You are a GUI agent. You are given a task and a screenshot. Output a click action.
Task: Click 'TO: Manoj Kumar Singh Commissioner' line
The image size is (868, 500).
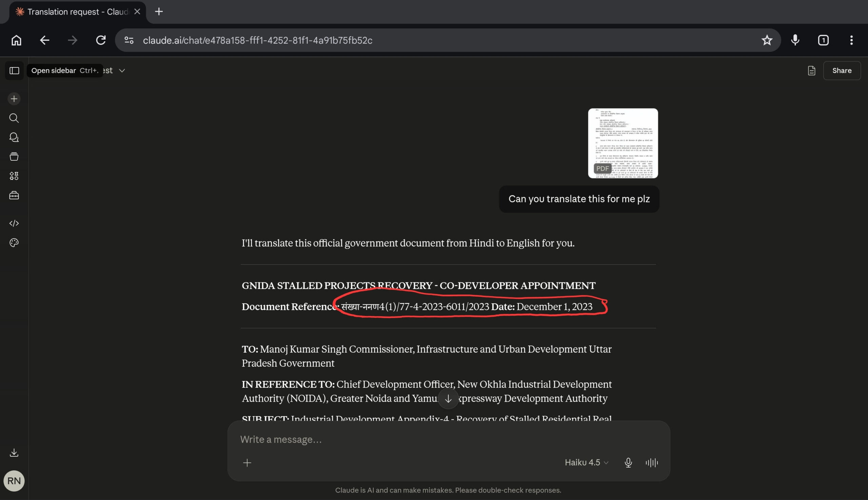click(427, 356)
